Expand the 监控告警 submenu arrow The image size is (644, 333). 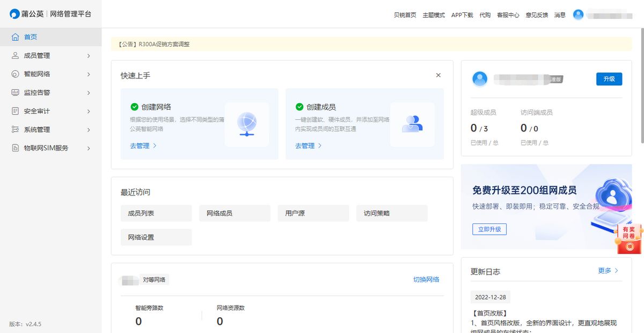point(89,93)
